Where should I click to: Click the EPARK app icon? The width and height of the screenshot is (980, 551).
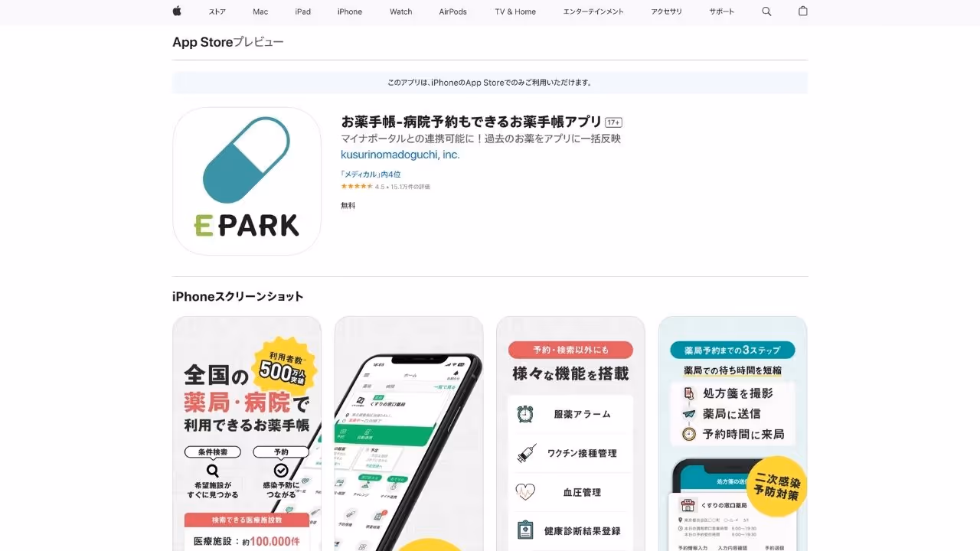tap(247, 181)
